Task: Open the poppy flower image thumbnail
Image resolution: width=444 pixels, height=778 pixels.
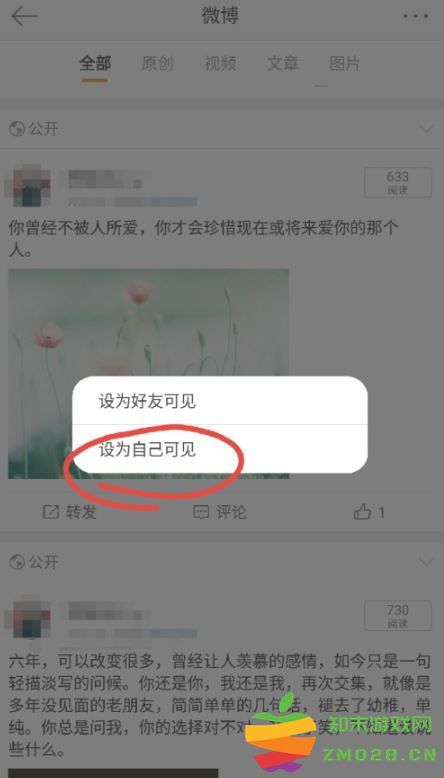Action: 148,373
